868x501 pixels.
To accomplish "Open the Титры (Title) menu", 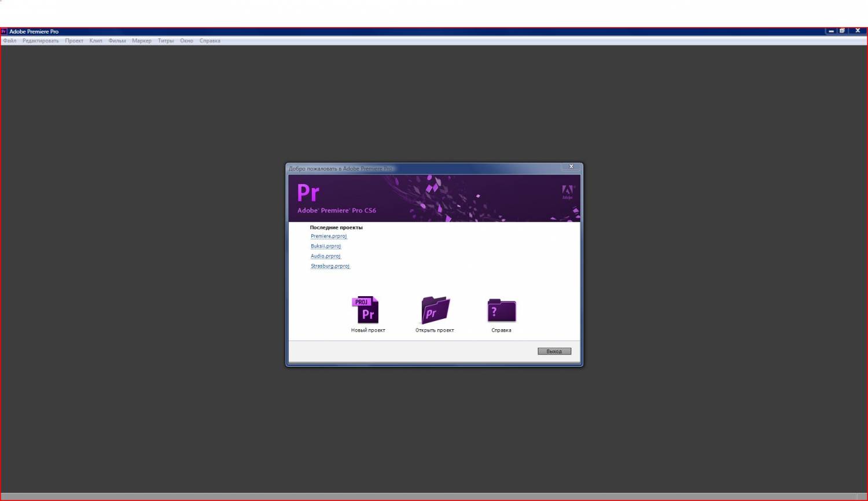I will (166, 40).
